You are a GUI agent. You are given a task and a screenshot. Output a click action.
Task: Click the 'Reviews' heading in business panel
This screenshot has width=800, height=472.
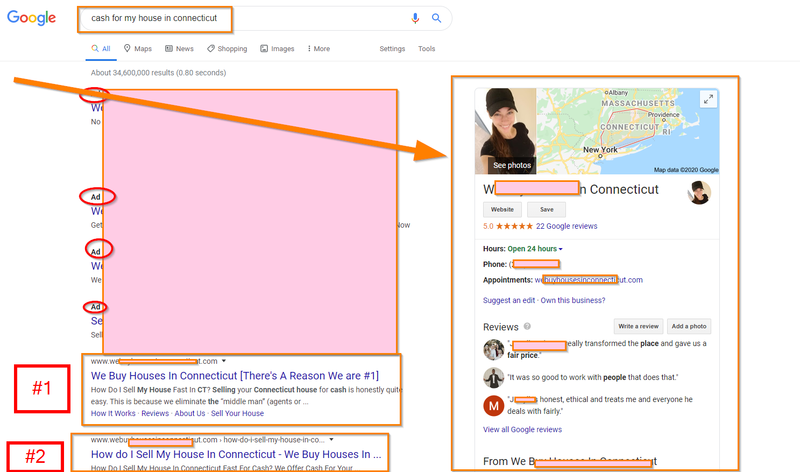point(501,327)
